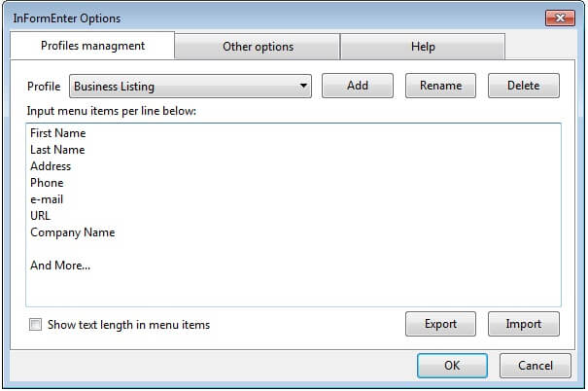This screenshot has height=391, width=588.
Task: Delete the selected profile
Action: tap(523, 86)
